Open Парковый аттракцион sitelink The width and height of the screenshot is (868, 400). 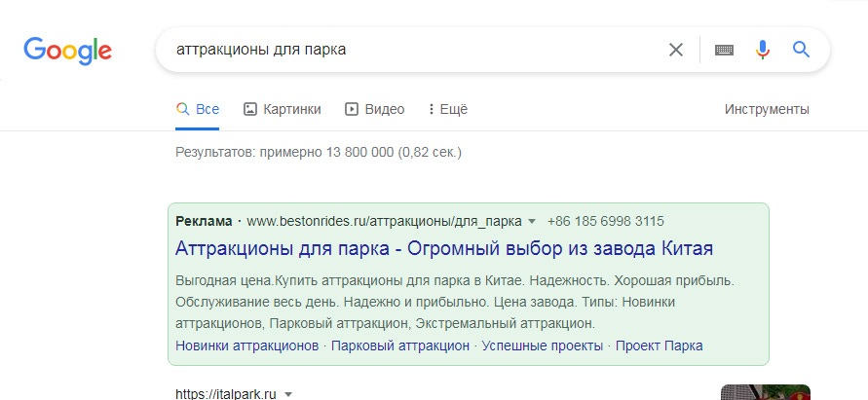pyautogui.click(x=400, y=345)
